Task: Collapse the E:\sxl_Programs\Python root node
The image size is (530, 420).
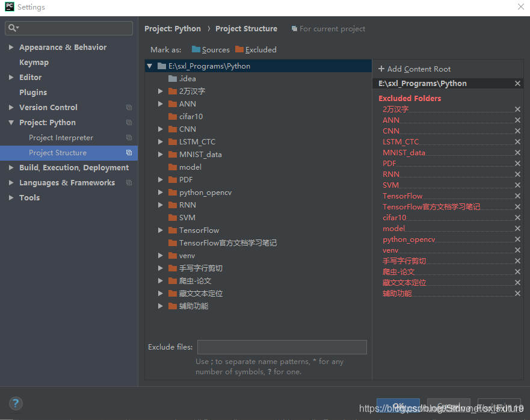Action: (149, 66)
